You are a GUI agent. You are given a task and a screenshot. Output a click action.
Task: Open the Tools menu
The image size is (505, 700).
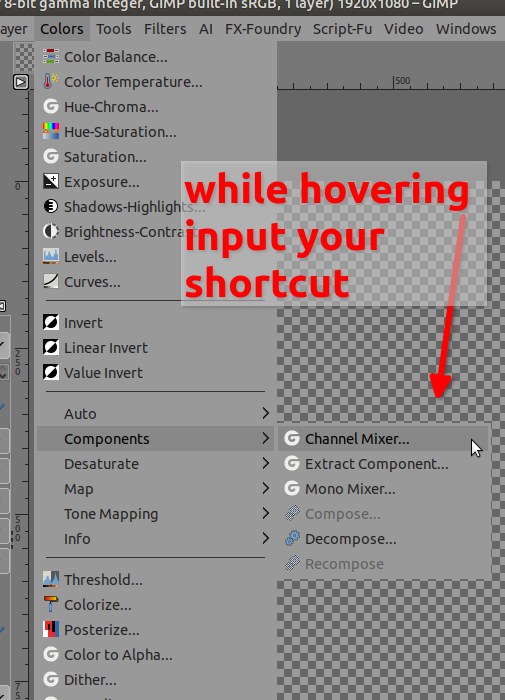[113, 29]
